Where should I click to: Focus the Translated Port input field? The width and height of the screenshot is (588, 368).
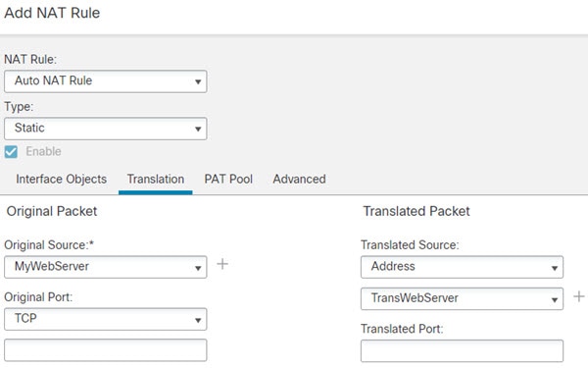click(x=462, y=350)
